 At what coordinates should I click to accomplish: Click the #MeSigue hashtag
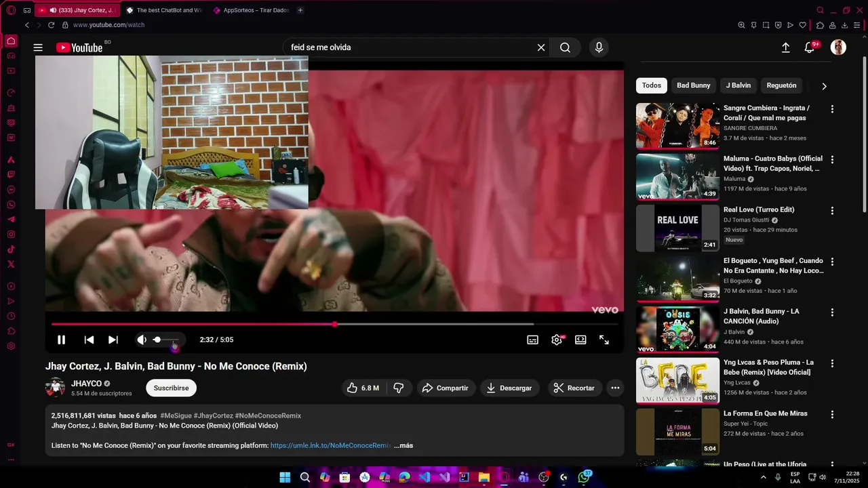176,415
